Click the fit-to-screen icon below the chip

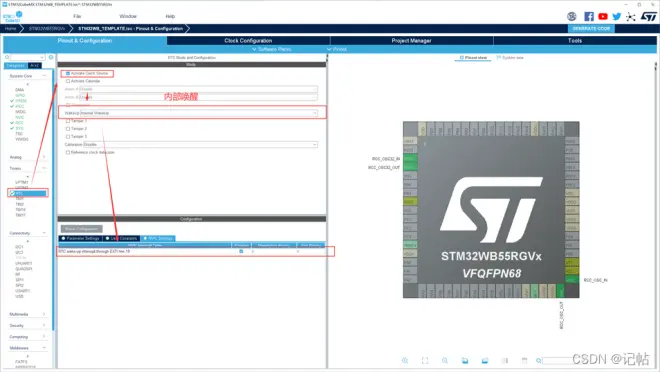425,361
